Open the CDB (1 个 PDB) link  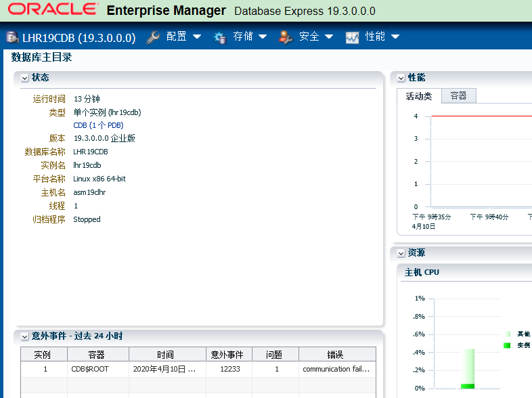click(x=98, y=125)
